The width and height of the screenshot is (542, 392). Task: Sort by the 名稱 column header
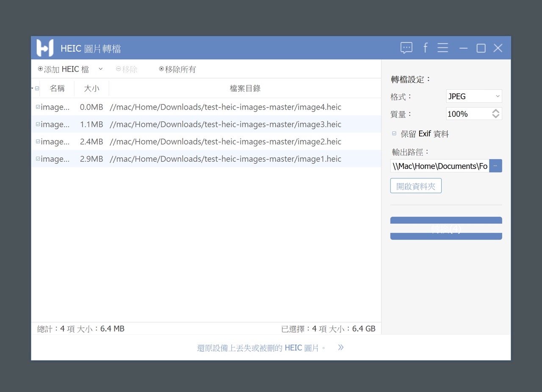coord(57,88)
